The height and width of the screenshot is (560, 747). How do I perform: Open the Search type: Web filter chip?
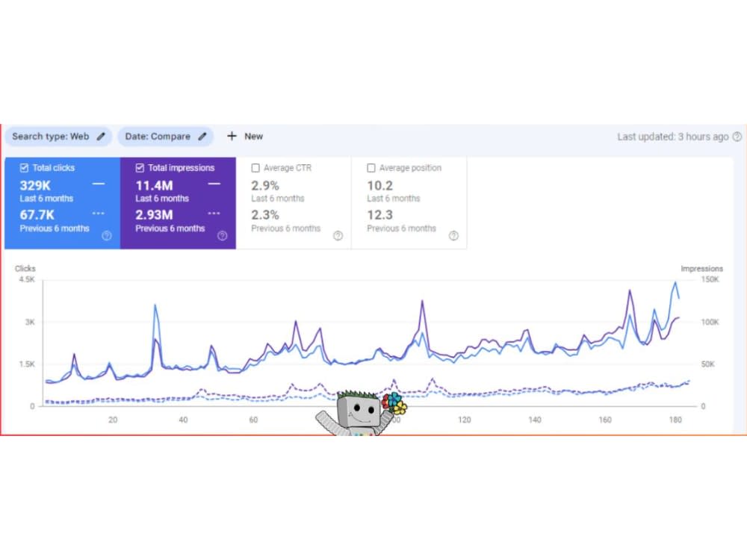58,136
